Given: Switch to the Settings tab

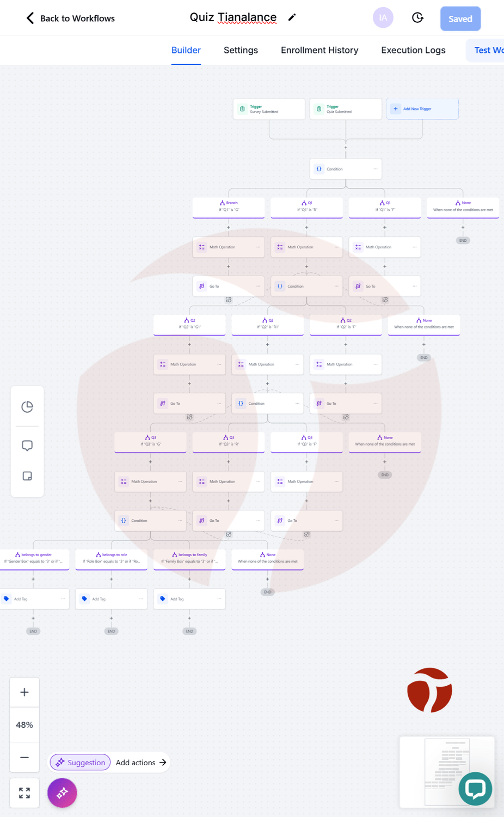Looking at the screenshot, I should click(241, 50).
